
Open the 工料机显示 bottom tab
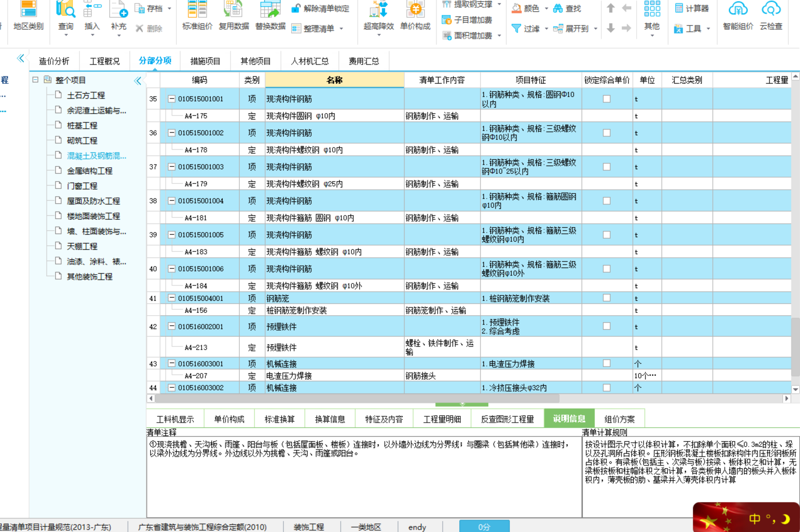[175, 419]
